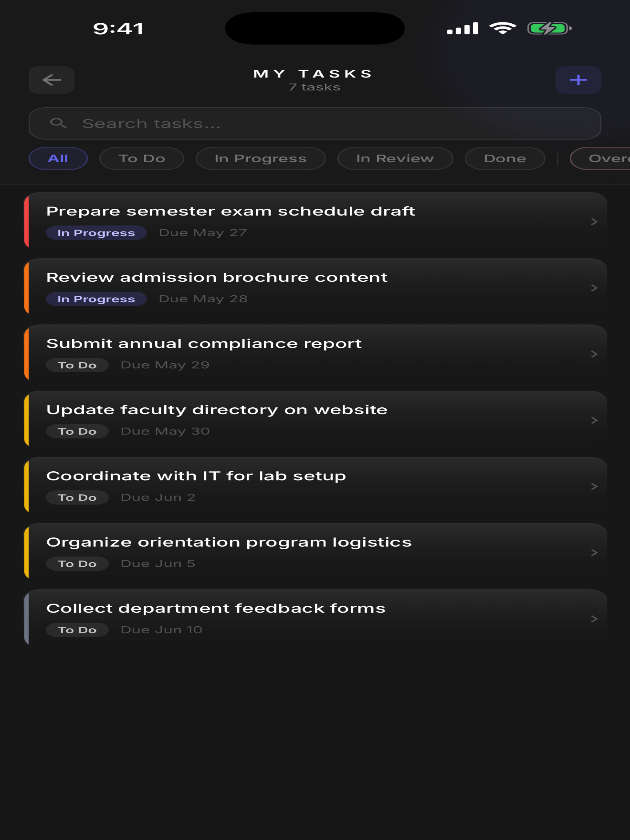Viewport: 630px width, 840px height.
Task: Click To Do badge on lab setup task
Action: pyautogui.click(x=77, y=497)
